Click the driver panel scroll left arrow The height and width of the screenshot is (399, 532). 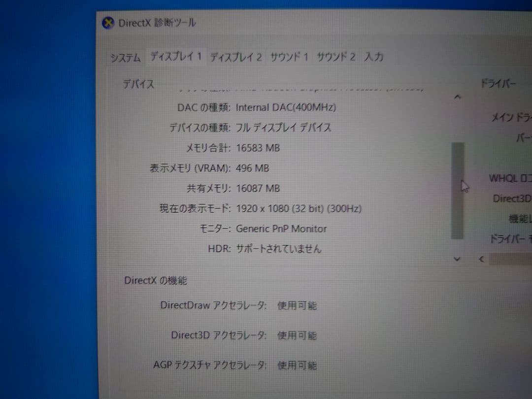click(x=481, y=259)
